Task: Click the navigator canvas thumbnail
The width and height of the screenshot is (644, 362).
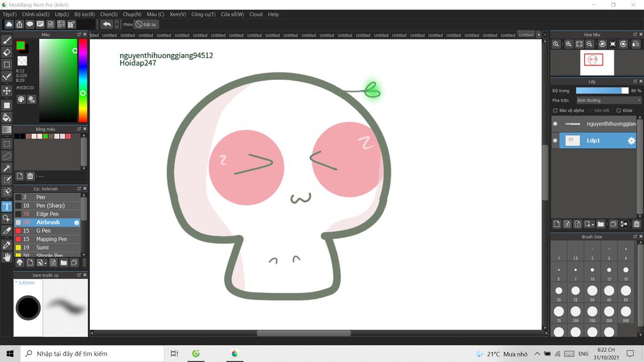Action: 597,62
